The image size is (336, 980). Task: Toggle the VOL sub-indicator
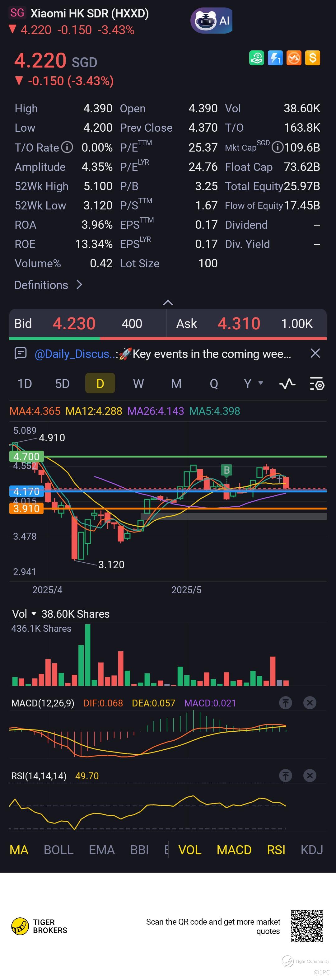tap(190, 850)
